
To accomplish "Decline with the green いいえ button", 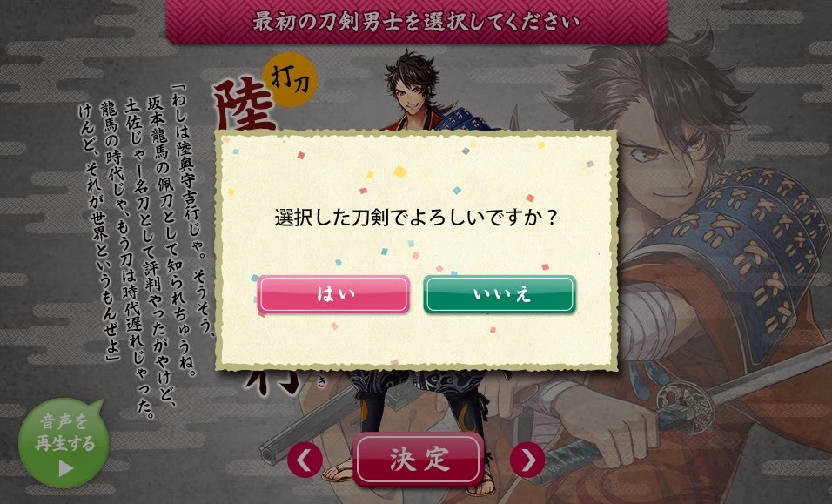I will pos(500,294).
